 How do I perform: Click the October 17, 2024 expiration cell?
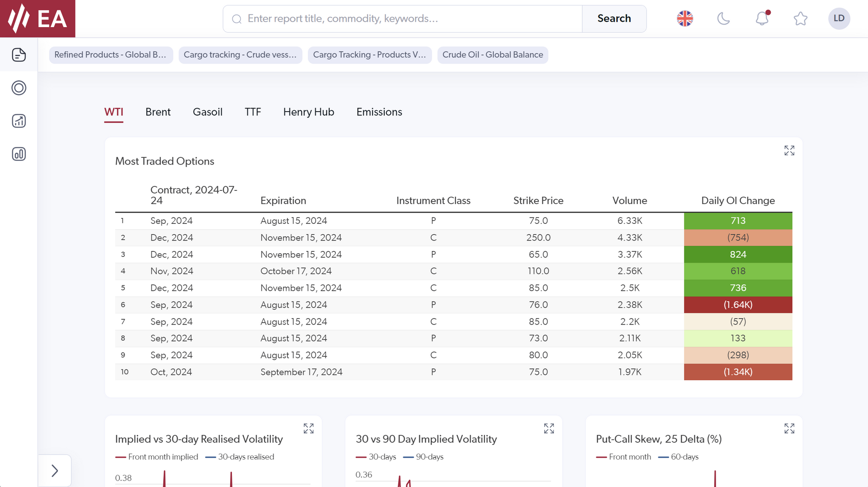coord(296,271)
